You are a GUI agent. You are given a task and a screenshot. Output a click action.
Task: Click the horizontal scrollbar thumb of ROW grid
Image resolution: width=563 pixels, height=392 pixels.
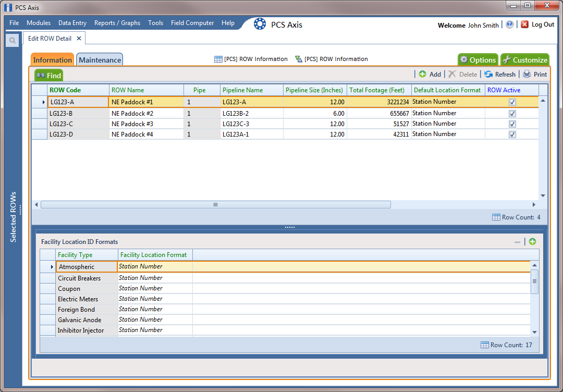[215, 205]
